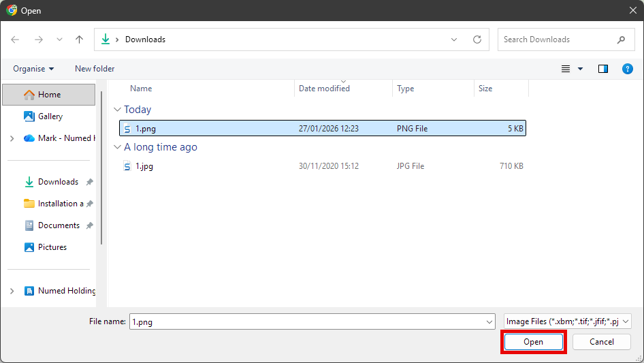Screen dimensions: 644x363
Task: Click the Cancel button
Action: point(601,342)
